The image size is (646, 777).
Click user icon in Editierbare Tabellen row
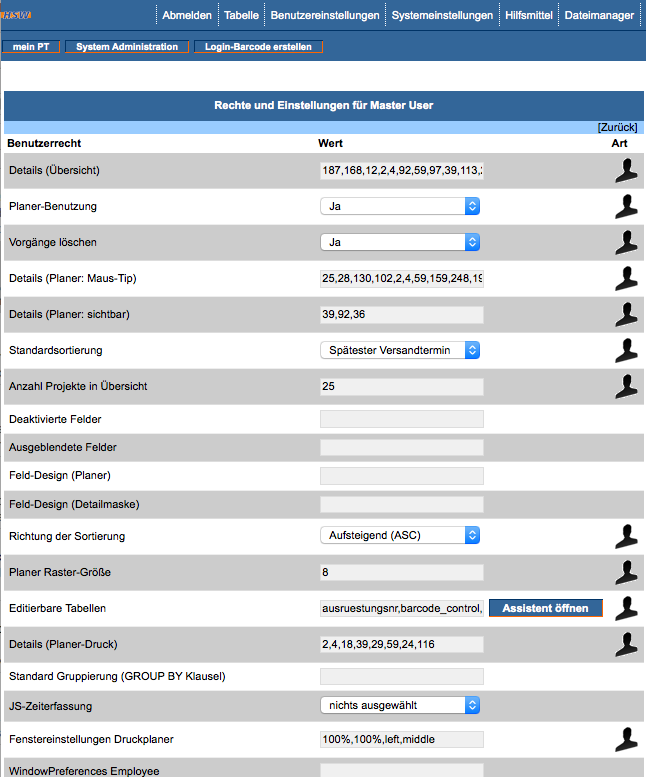(626, 609)
